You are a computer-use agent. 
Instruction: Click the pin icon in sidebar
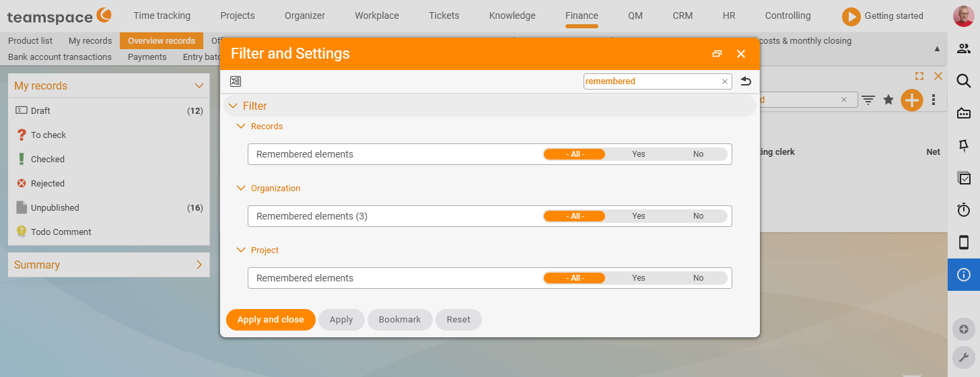pyautogui.click(x=964, y=145)
